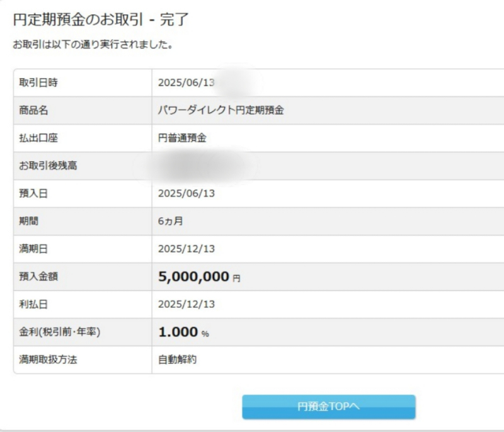Viewport: 504px width, 432px height.
Task: Click the お取引は以下の通り実行されました message
Action: click(x=93, y=44)
